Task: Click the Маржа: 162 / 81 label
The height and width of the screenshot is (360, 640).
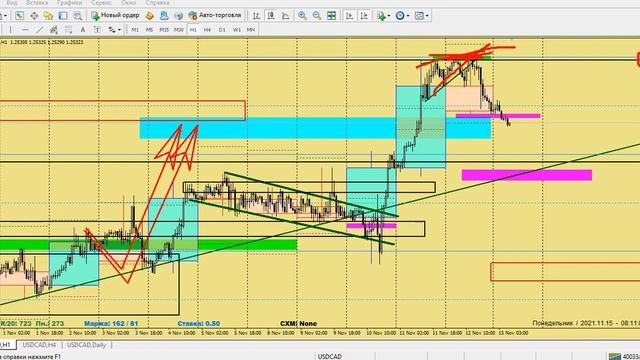Action: click(111, 323)
